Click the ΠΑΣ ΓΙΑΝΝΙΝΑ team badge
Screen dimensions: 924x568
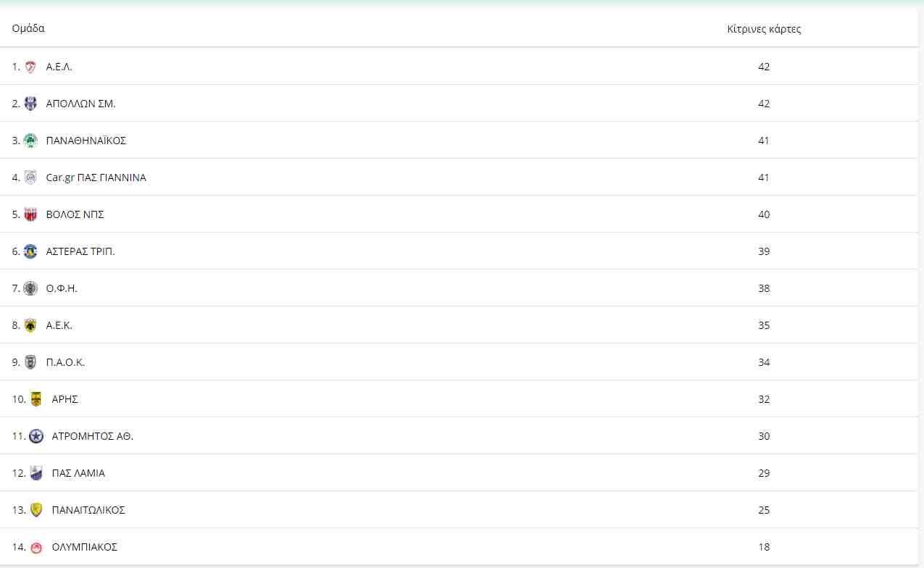tap(30, 177)
